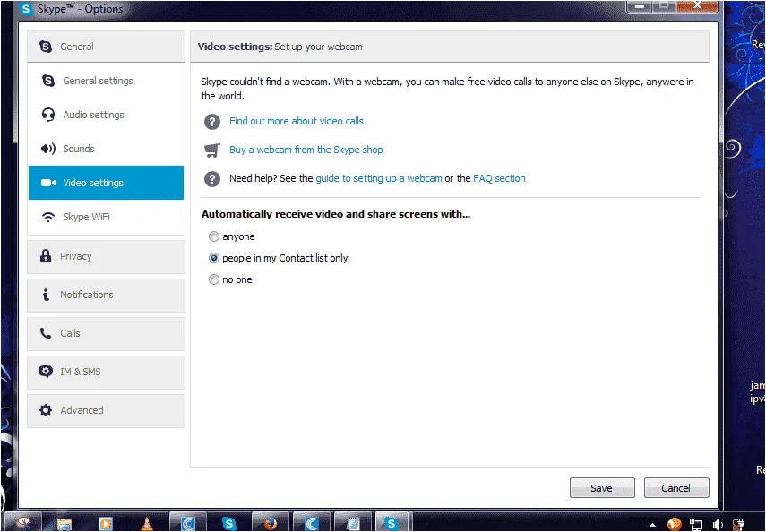Open Windows Explorer from the taskbar
The height and width of the screenshot is (532, 766).
pyautogui.click(x=64, y=524)
